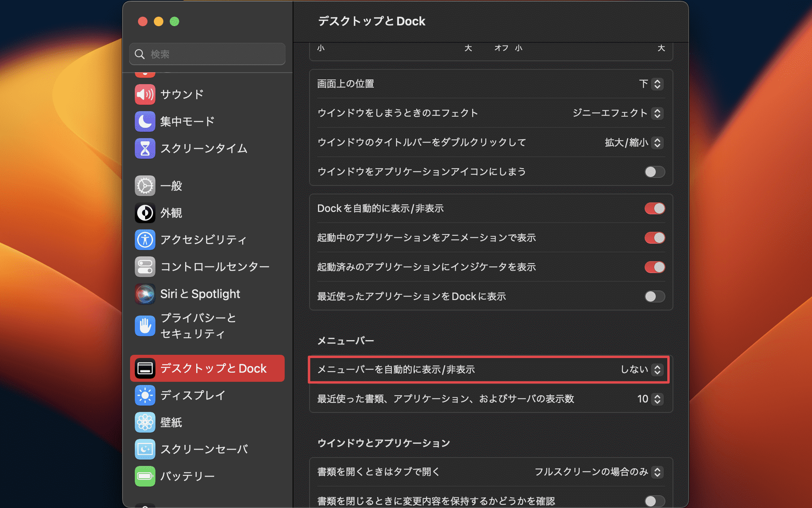This screenshot has height=508, width=812.
Task: Select 壁紙 text in sidebar
Action: point(171,422)
